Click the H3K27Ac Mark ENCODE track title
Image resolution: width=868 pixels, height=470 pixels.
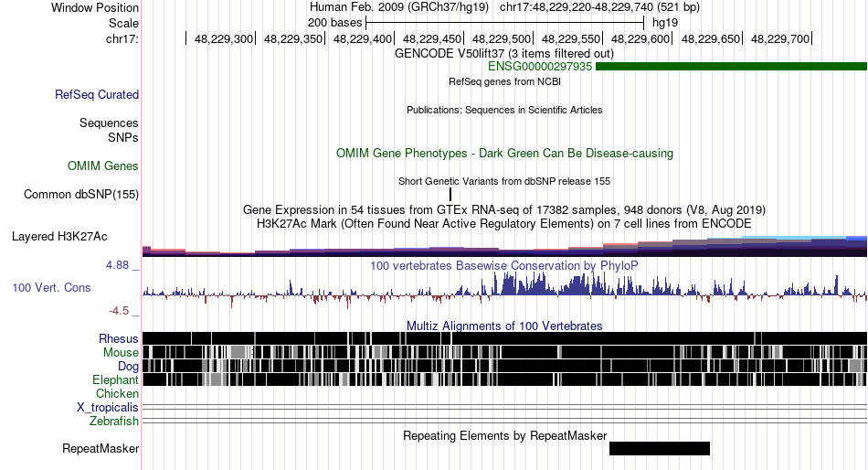click(504, 224)
